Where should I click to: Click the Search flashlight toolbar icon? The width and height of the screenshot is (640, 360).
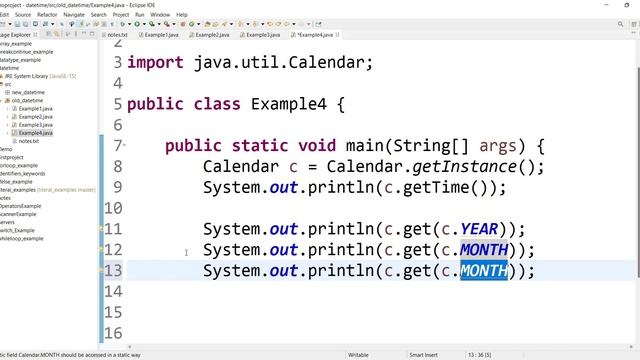pyautogui.click(x=224, y=24)
